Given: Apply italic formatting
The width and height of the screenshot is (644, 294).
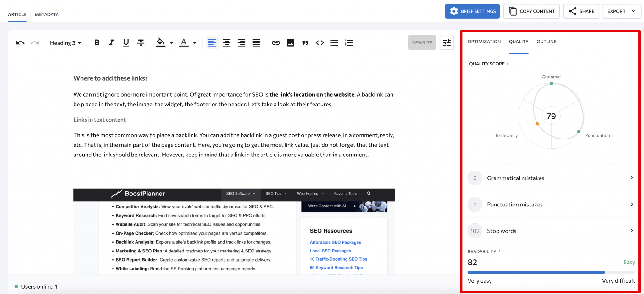Looking at the screenshot, I should click(111, 42).
